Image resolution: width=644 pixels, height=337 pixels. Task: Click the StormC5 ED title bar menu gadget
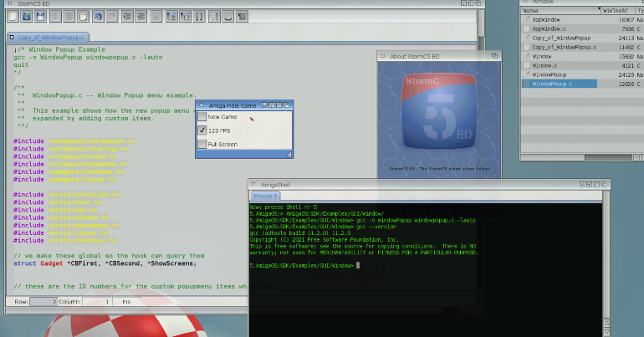(x=10, y=3)
